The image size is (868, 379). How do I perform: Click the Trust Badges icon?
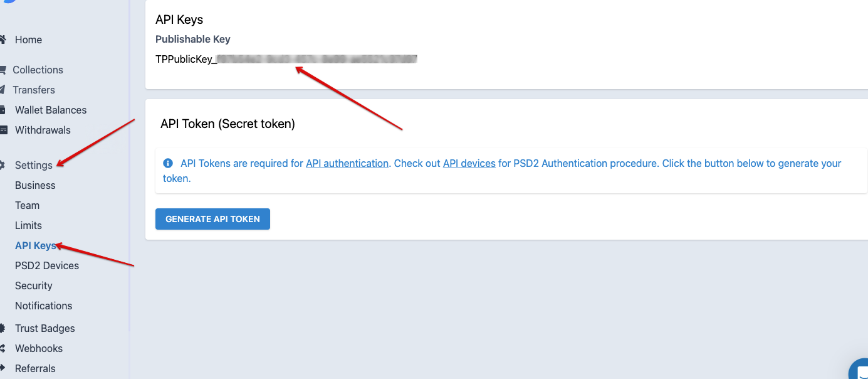(x=3, y=328)
